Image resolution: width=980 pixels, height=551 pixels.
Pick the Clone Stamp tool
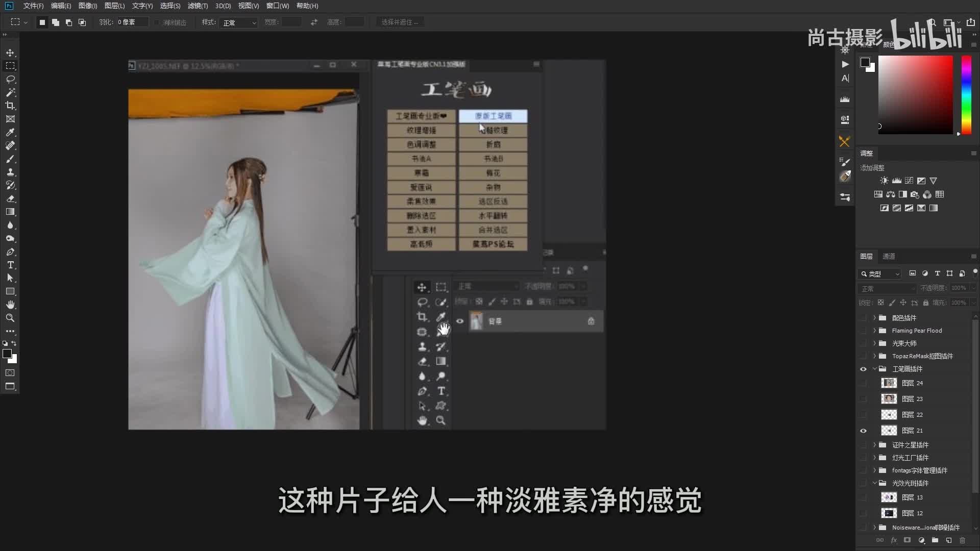pyautogui.click(x=10, y=172)
